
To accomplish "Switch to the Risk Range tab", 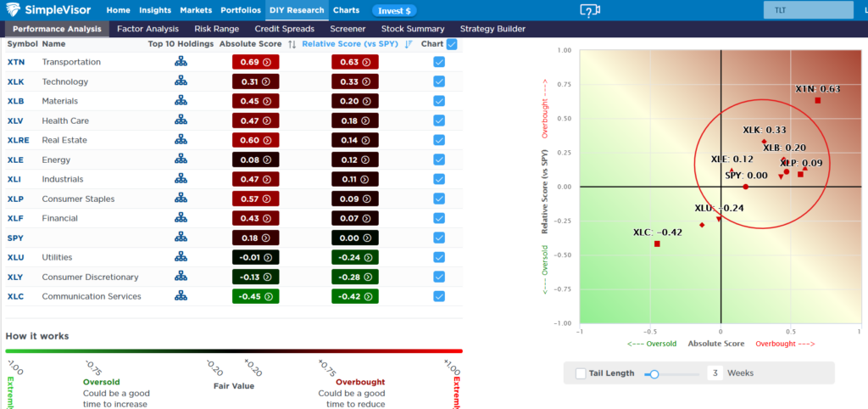I will coord(216,29).
